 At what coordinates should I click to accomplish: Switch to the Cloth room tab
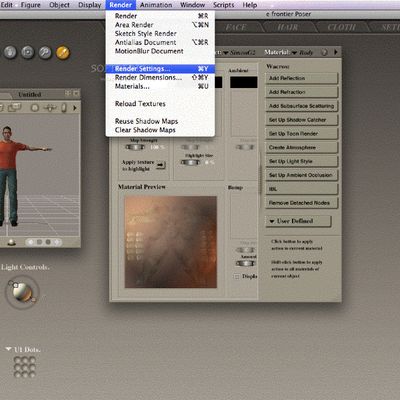(x=341, y=27)
